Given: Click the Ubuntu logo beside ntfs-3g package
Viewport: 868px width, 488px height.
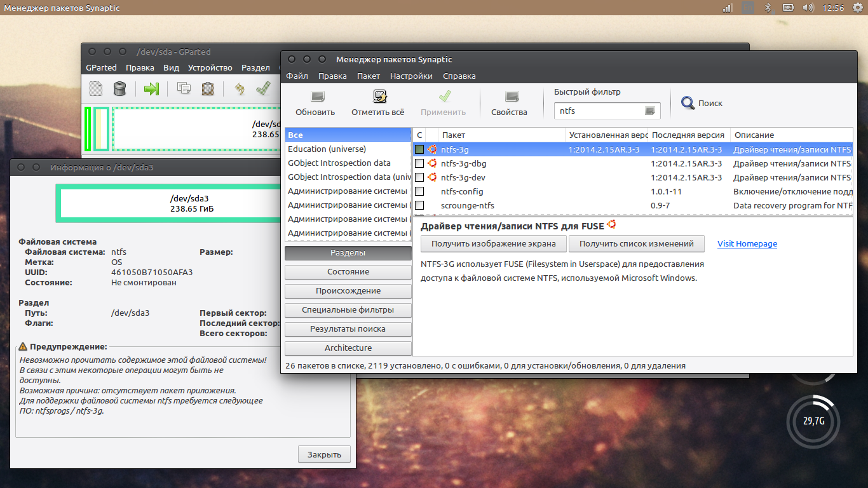Looking at the screenshot, I should point(432,149).
